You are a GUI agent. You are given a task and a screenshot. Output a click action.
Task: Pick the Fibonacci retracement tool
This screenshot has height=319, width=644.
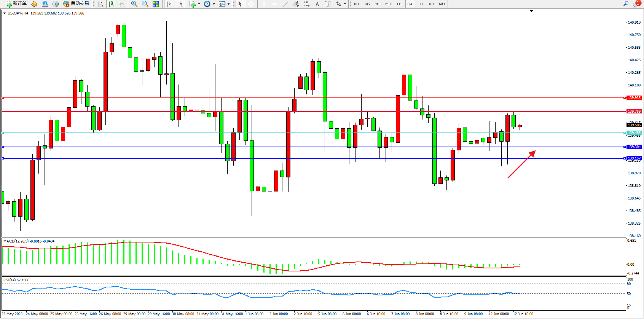coord(306,4)
